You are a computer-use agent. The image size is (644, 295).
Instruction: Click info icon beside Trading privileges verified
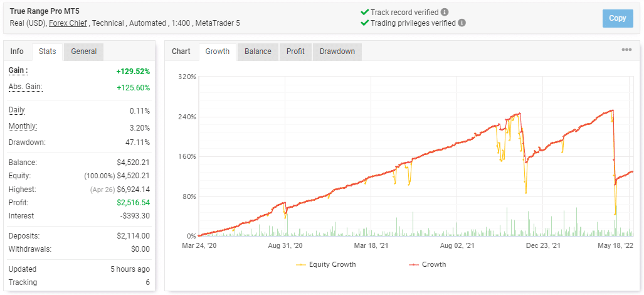pyautogui.click(x=462, y=23)
